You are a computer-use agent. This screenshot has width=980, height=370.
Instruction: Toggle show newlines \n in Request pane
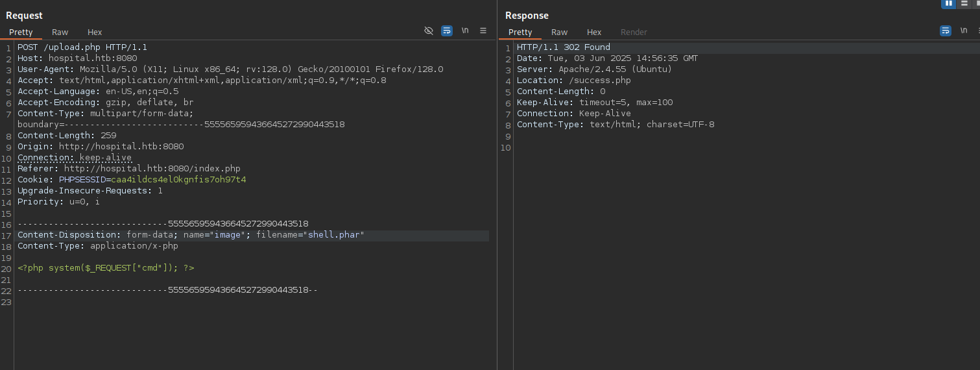click(465, 31)
